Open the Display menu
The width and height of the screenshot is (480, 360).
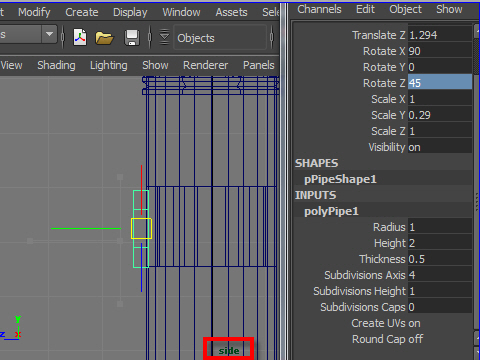point(130,12)
